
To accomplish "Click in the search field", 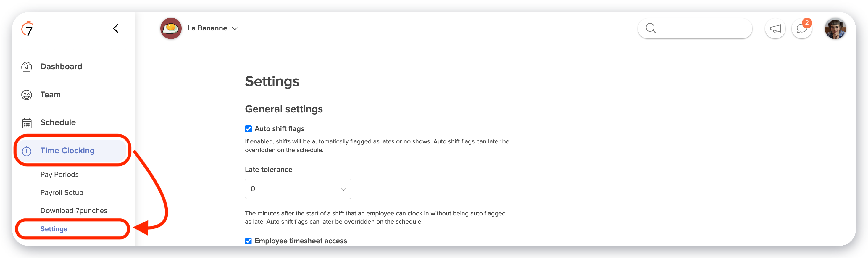I will click(701, 29).
